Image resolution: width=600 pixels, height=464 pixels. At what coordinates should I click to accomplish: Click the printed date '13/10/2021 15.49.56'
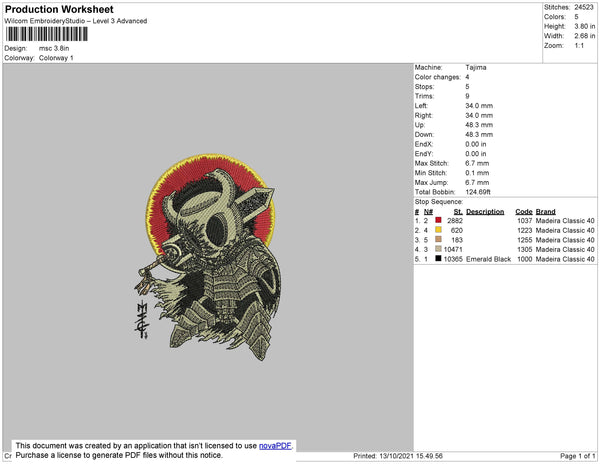tap(411, 456)
